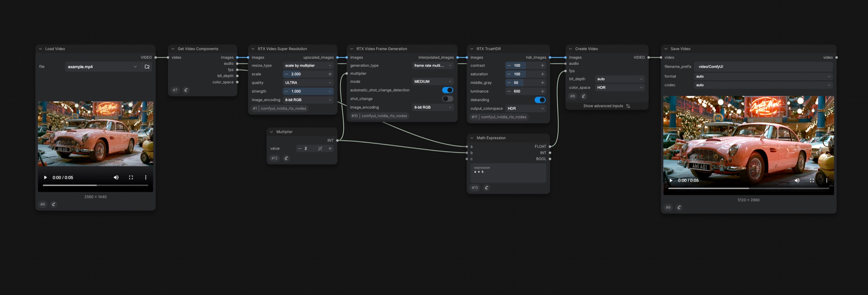Open more options on Save Video preview
868x295 pixels.
coord(826,180)
